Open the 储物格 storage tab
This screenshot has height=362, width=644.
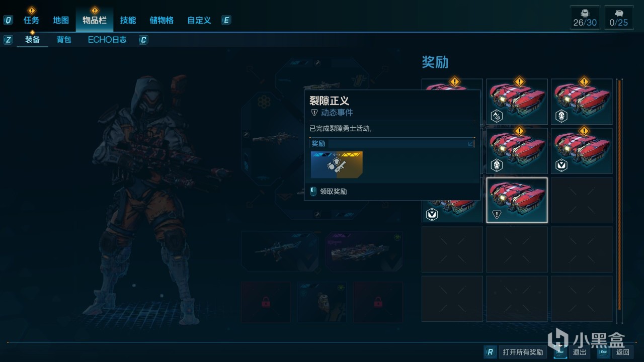(162, 20)
